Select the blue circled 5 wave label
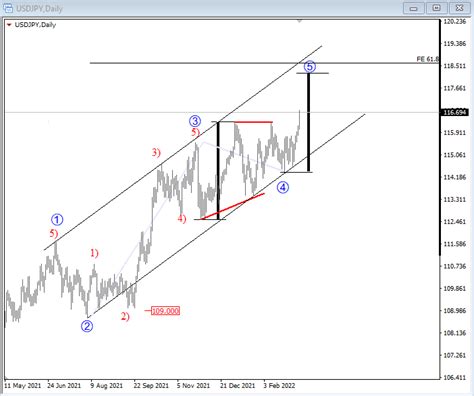Image resolution: width=474 pixels, height=396 pixels. pos(310,67)
